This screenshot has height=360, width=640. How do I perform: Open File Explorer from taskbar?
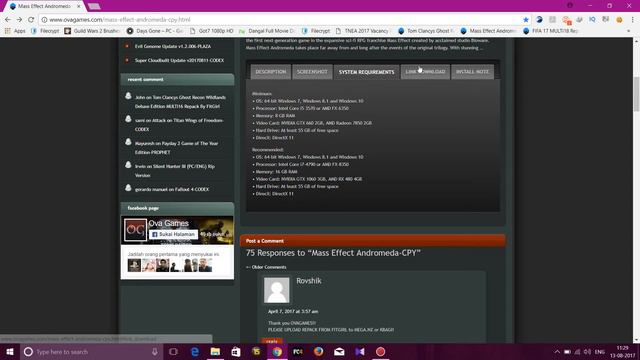click(215, 351)
